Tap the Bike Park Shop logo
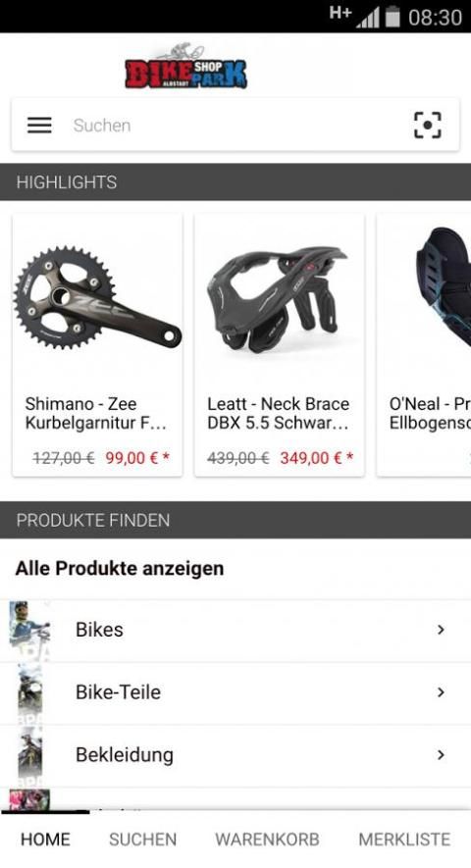This screenshot has width=471, height=868. [186, 68]
